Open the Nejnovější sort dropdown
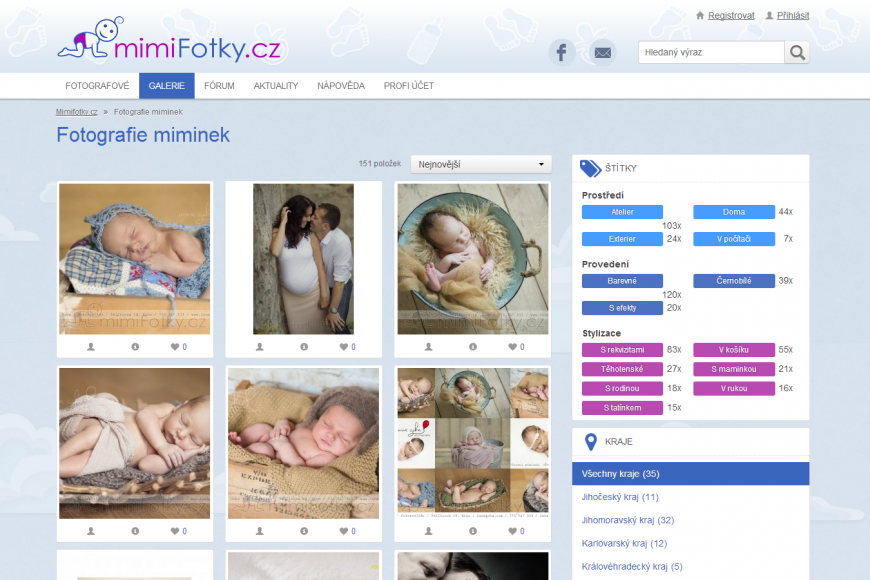This screenshot has width=870, height=580. coord(481,164)
